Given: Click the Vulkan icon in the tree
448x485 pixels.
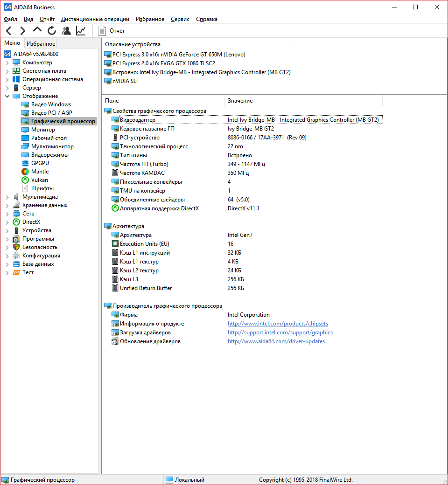Looking at the screenshot, I should [x=25, y=180].
